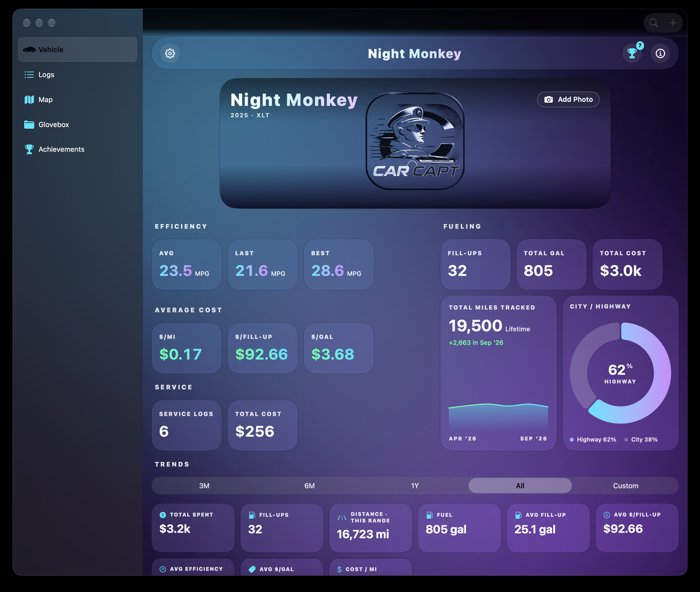Click the +2,663 in Sep '26 text
The height and width of the screenshot is (592, 700).
(x=476, y=342)
